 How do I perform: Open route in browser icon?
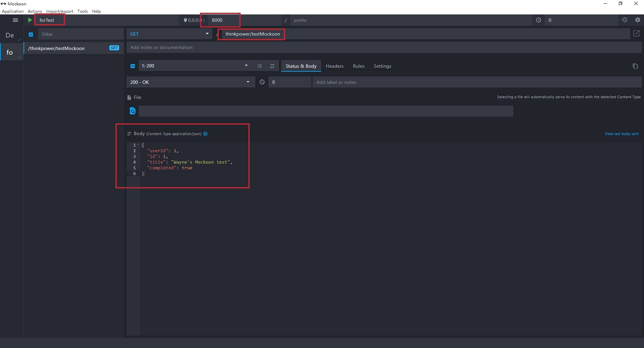[636, 34]
